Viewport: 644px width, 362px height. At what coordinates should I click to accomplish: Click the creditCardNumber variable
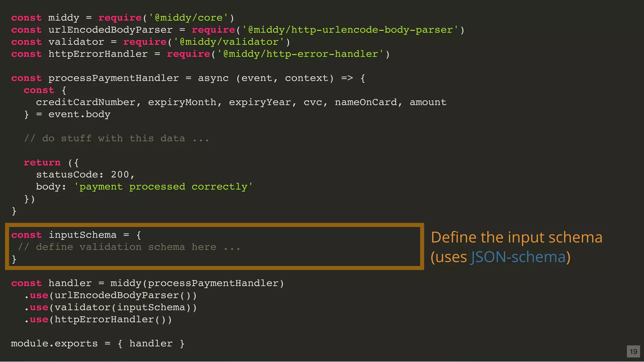pyautogui.click(x=86, y=102)
